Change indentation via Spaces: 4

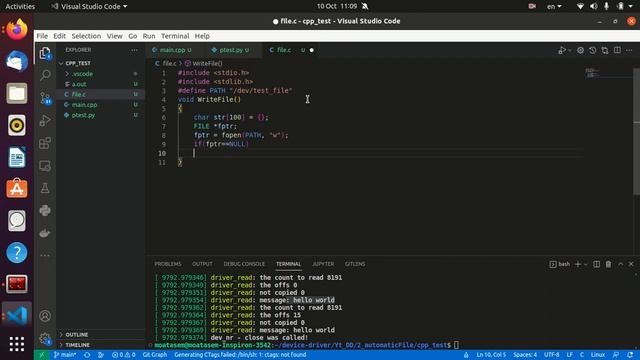click(525, 355)
